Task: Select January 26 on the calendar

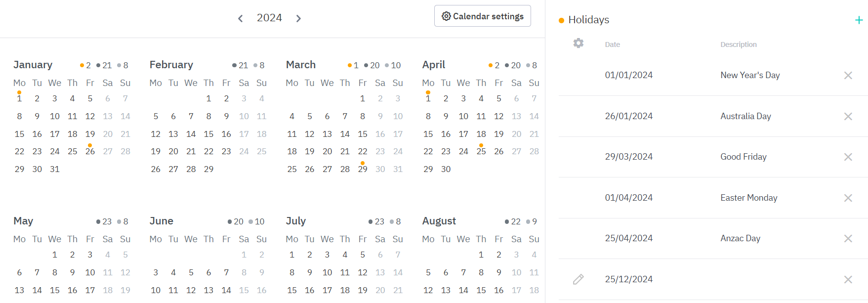Action: click(90, 151)
